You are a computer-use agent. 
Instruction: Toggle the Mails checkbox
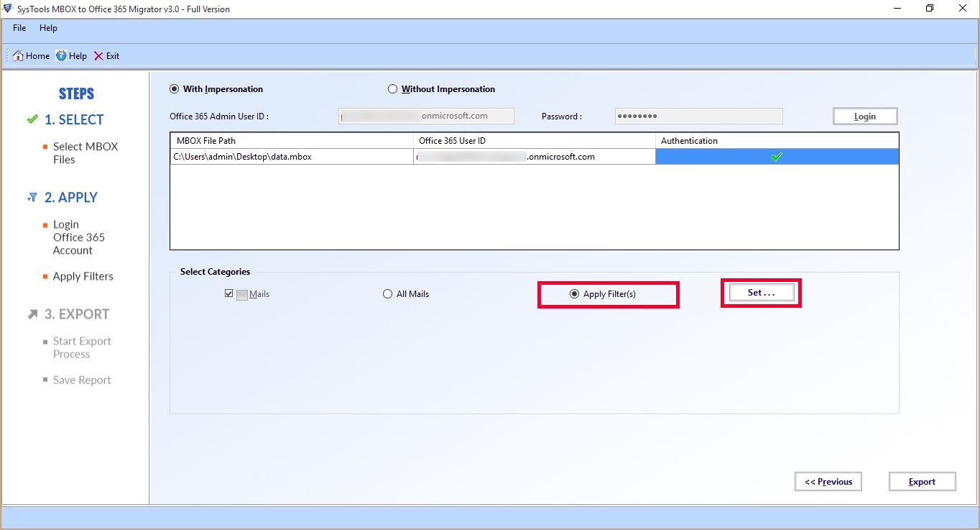[229, 294]
